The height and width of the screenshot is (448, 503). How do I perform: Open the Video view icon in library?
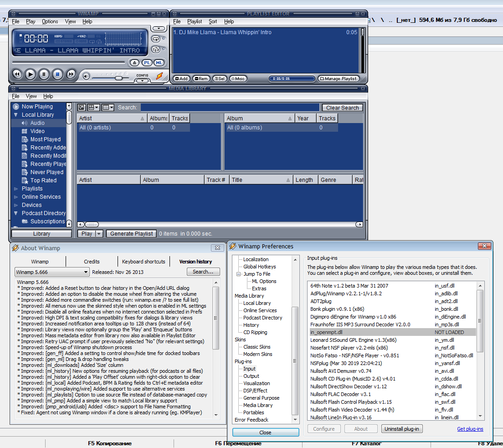(25, 131)
